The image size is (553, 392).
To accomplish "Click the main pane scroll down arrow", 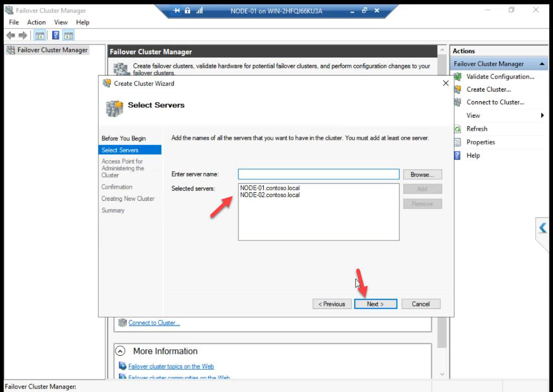I will 442,374.
